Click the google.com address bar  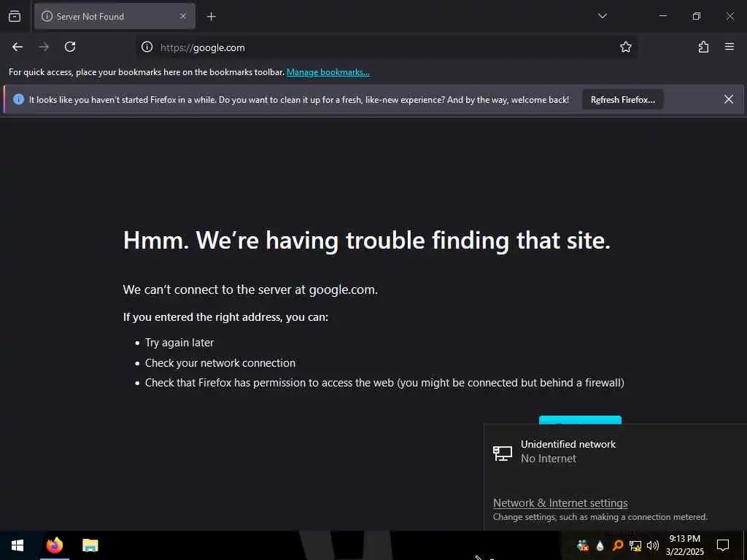click(386, 47)
